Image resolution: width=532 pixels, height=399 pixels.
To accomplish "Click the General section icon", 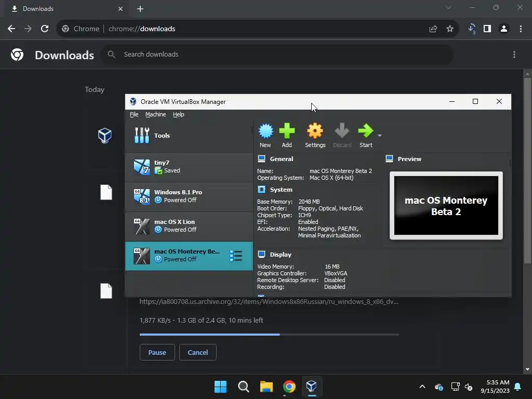I will pos(261,159).
